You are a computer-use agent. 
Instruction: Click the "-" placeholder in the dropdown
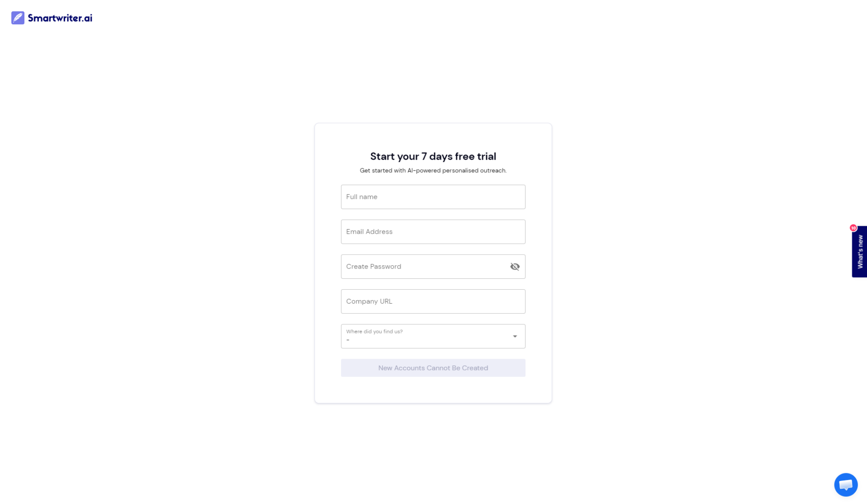point(348,339)
